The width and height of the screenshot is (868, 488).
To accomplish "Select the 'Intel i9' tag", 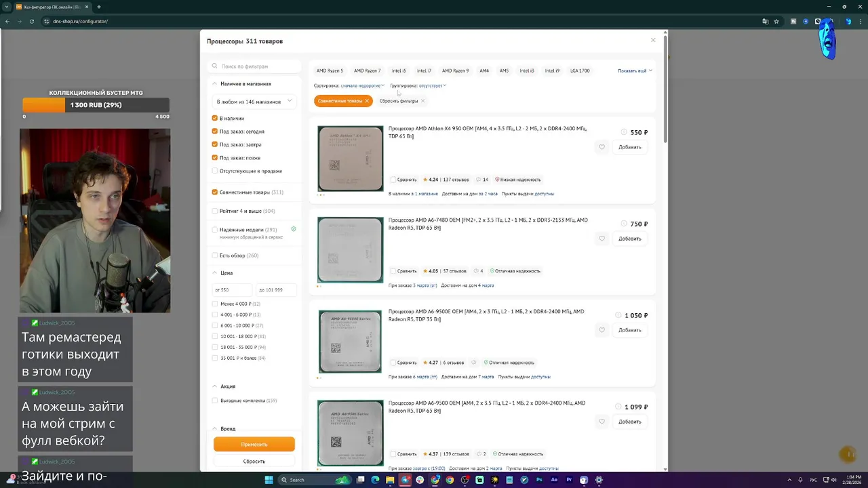I will (x=552, y=70).
